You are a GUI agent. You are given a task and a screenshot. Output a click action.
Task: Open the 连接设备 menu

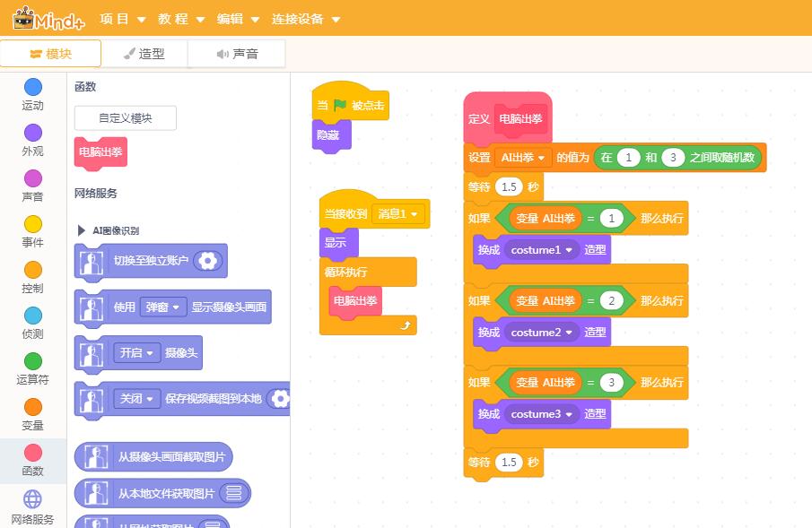pyautogui.click(x=306, y=19)
